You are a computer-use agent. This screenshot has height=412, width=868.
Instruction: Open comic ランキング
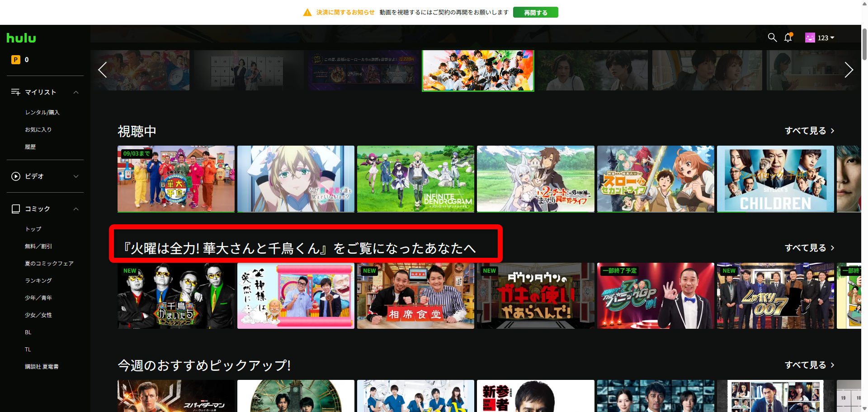click(38, 281)
